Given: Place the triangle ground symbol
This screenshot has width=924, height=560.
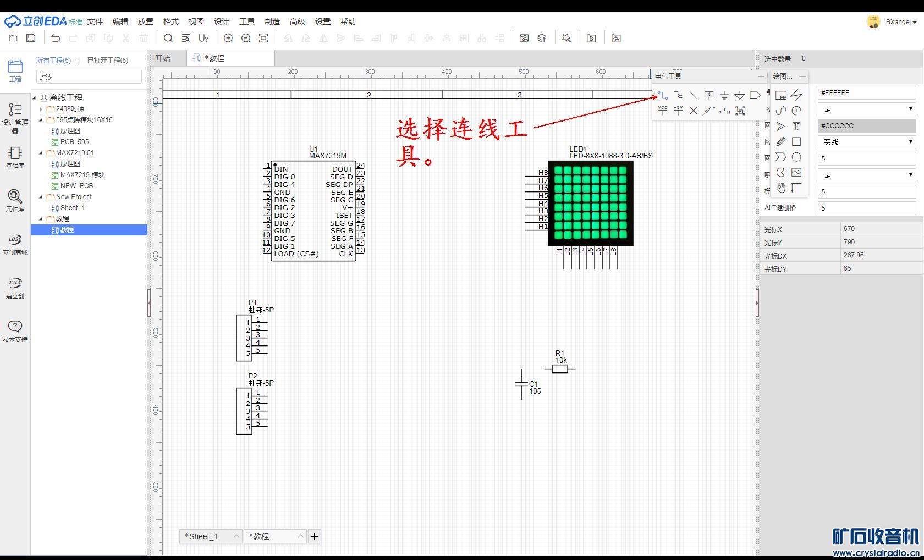Looking at the screenshot, I should 740,95.
